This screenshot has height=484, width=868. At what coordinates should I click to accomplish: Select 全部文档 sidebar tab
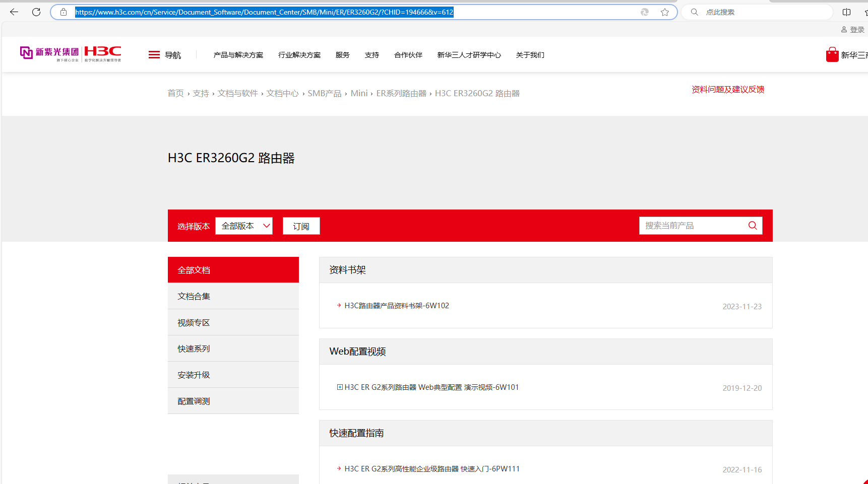pyautogui.click(x=233, y=270)
